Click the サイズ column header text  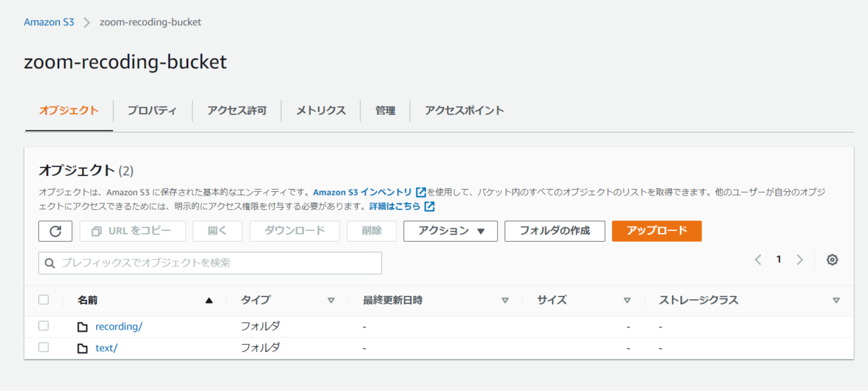pyautogui.click(x=552, y=300)
